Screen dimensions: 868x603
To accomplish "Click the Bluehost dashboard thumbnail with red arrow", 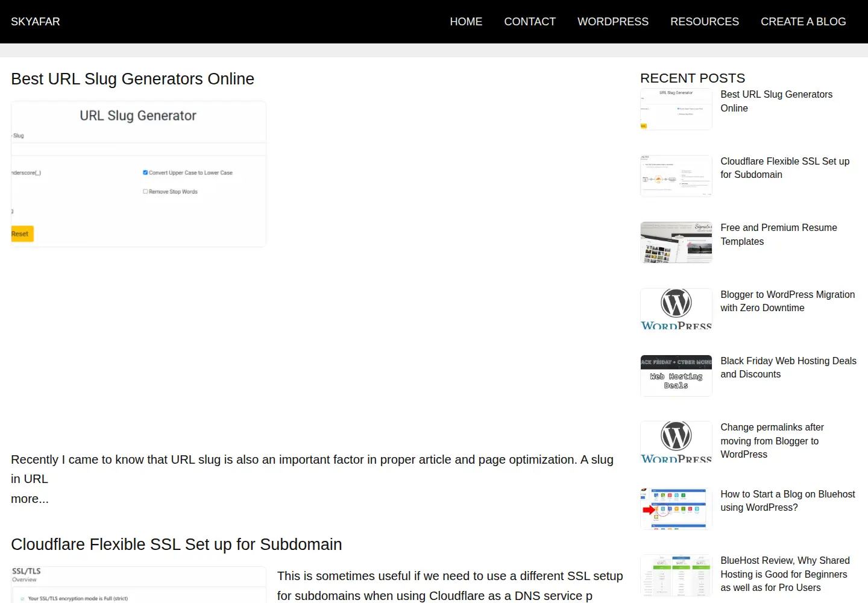I will click(676, 509).
